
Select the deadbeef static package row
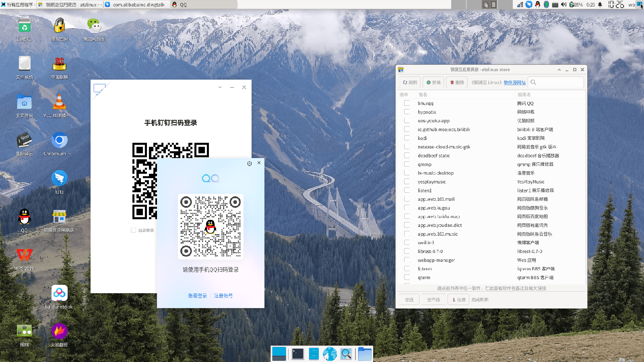click(x=491, y=155)
